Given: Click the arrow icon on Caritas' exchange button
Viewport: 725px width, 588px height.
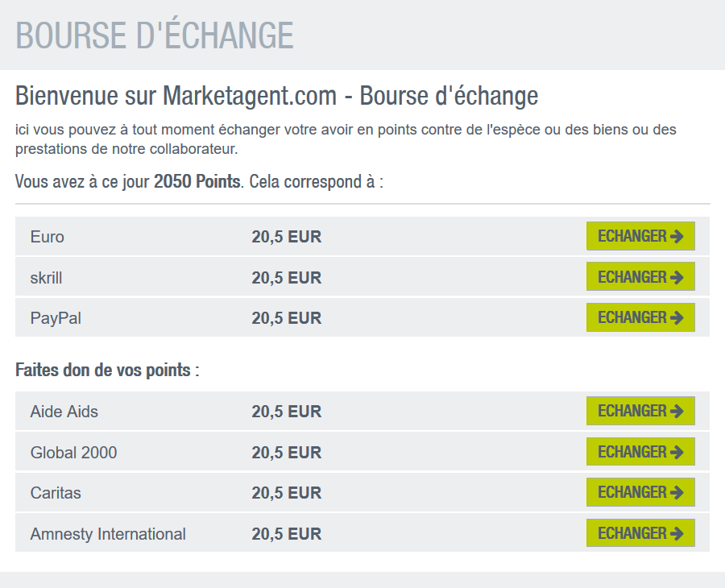Looking at the screenshot, I should point(679,492).
